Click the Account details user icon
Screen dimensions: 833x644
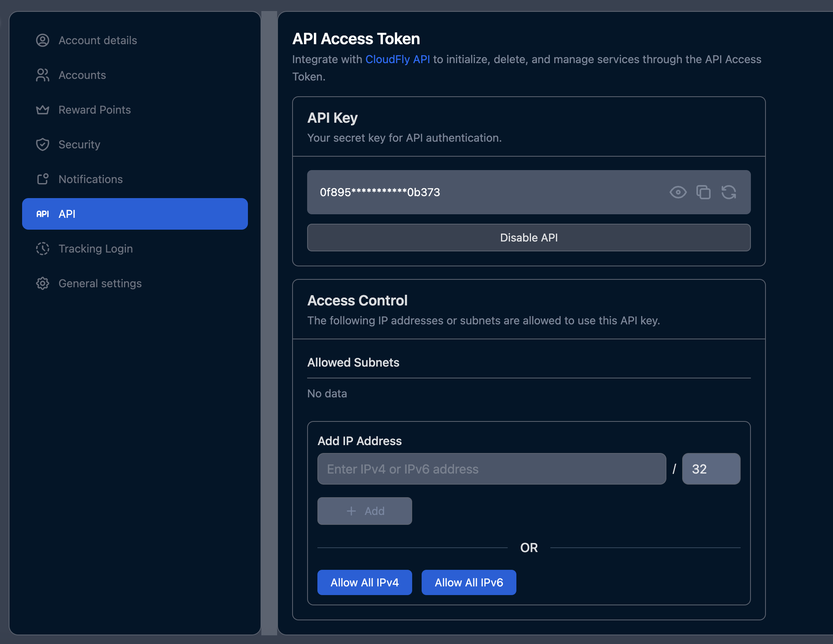[x=43, y=40]
